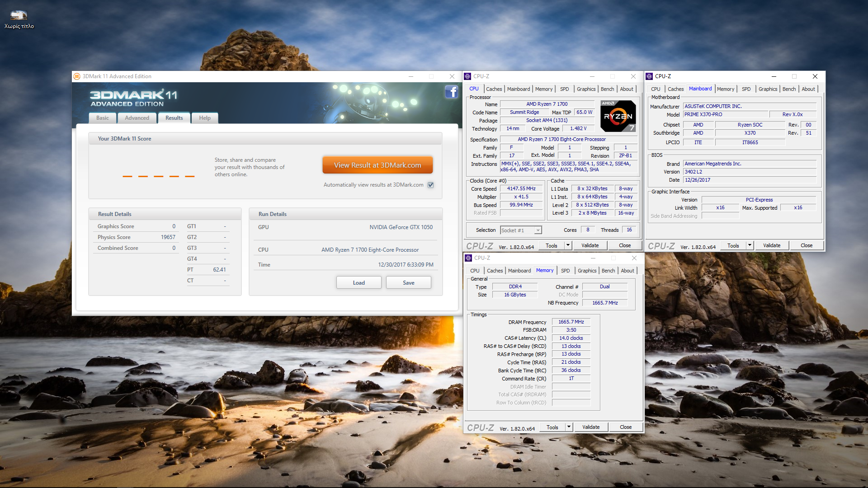Expand Tools dropdown arrow in Mainboard window
This screenshot has height=488, width=868.
(750, 245)
